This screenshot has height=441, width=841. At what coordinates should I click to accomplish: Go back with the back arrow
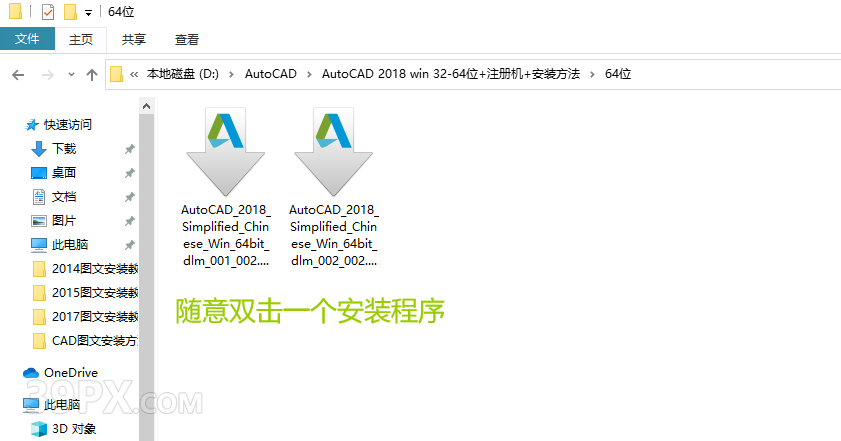click(18, 75)
